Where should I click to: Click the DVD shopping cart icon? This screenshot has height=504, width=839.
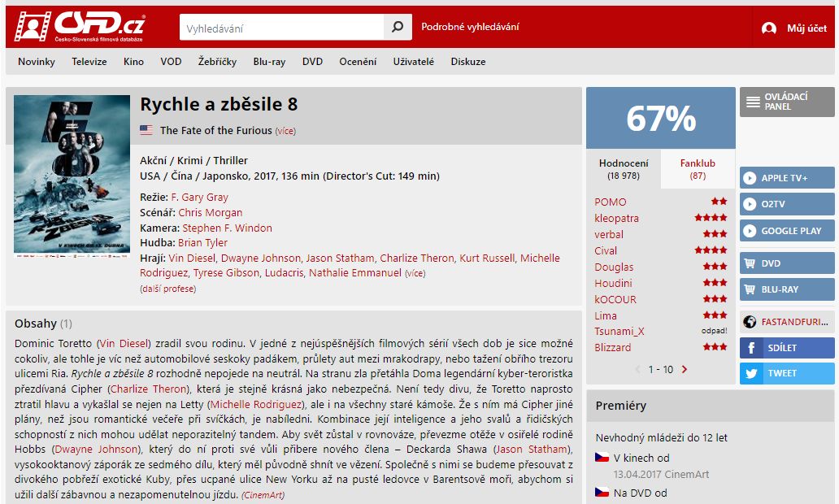coord(750,263)
